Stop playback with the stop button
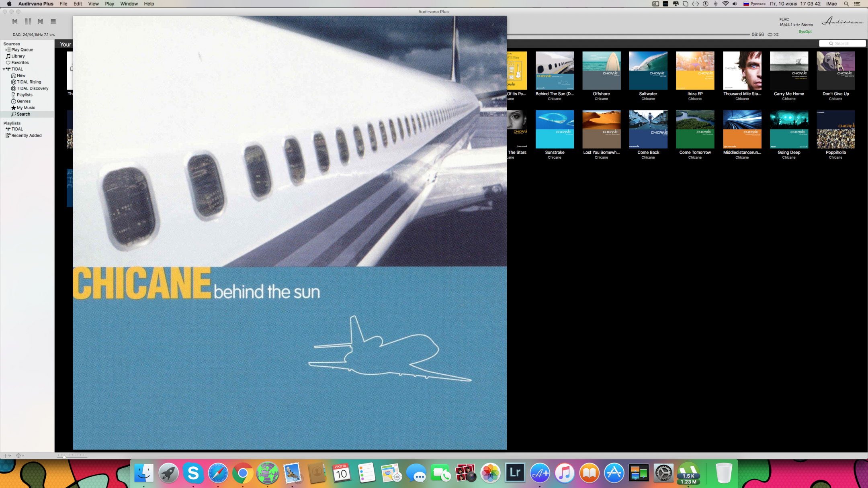 click(53, 21)
